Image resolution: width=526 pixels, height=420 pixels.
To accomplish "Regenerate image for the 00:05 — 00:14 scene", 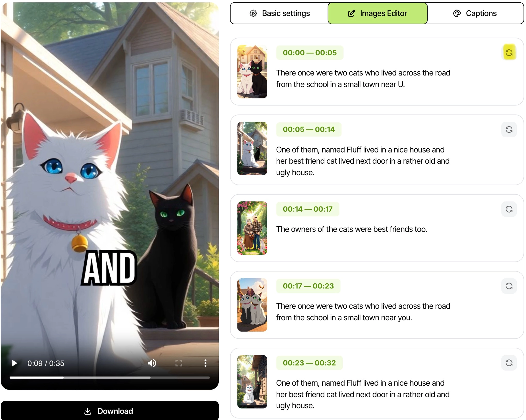I will (509, 129).
